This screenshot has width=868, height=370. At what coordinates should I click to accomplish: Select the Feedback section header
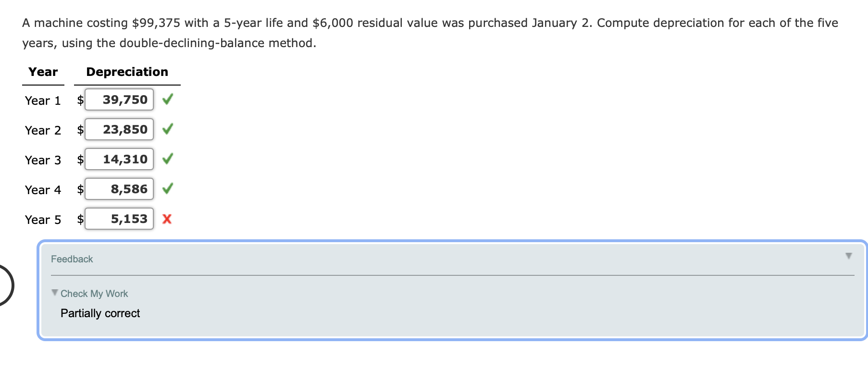(72, 259)
